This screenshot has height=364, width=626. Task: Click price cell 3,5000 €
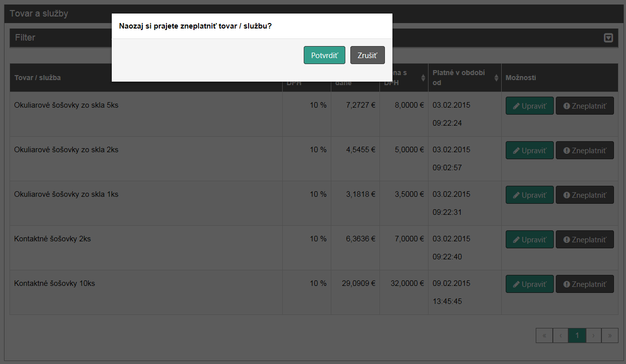pyautogui.click(x=409, y=194)
